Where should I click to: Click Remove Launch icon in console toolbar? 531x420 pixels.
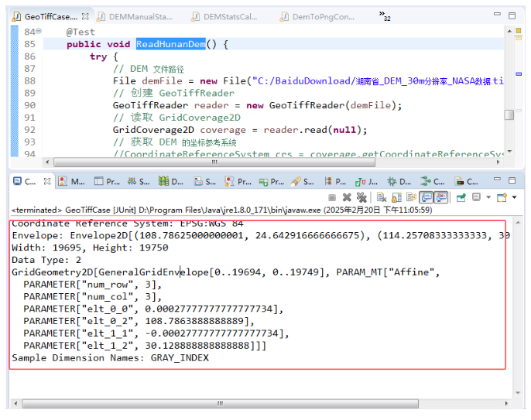pyautogui.click(x=347, y=197)
